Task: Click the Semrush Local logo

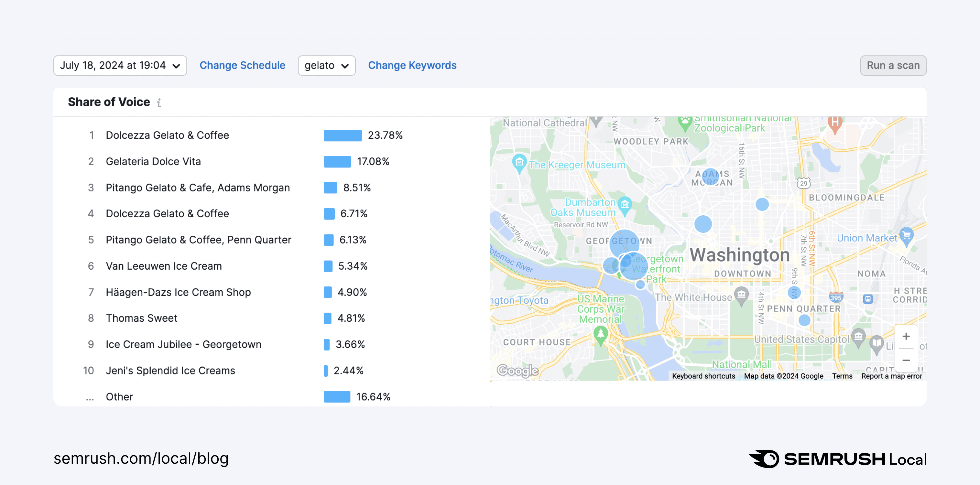Action: pyautogui.click(x=838, y=459)
